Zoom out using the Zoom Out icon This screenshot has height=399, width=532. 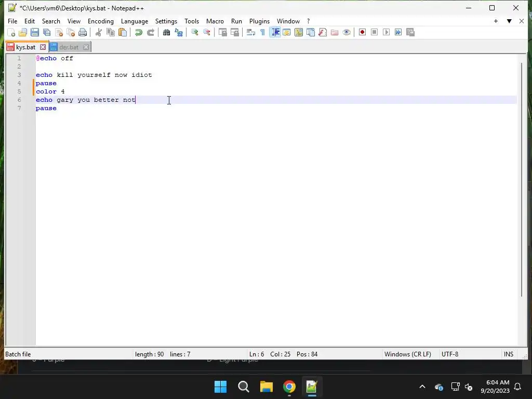click(206, 32)
